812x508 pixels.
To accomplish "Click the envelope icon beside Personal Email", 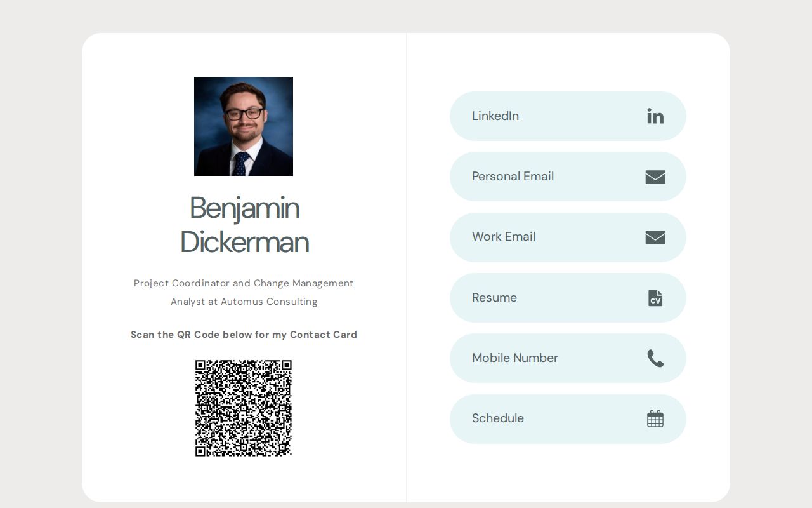I will [655, 177].
